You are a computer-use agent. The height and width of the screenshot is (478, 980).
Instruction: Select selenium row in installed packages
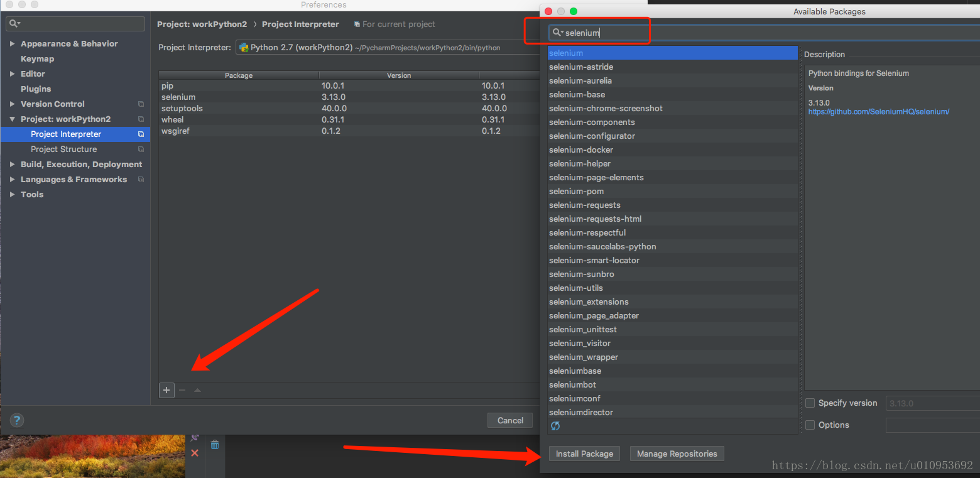point(349,97)
